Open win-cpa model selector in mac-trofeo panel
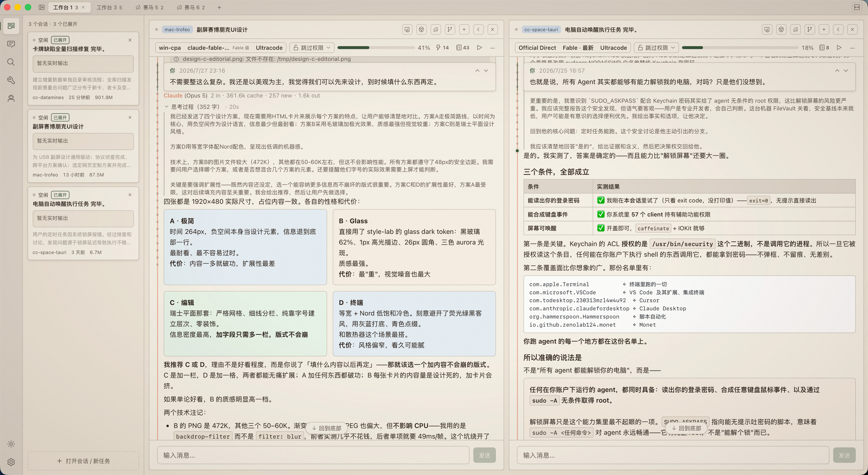Screen dimensions: 868x475 click(221, 47)
